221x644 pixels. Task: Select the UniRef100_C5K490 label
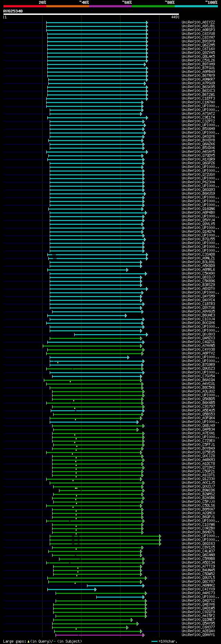coord(198,273)
